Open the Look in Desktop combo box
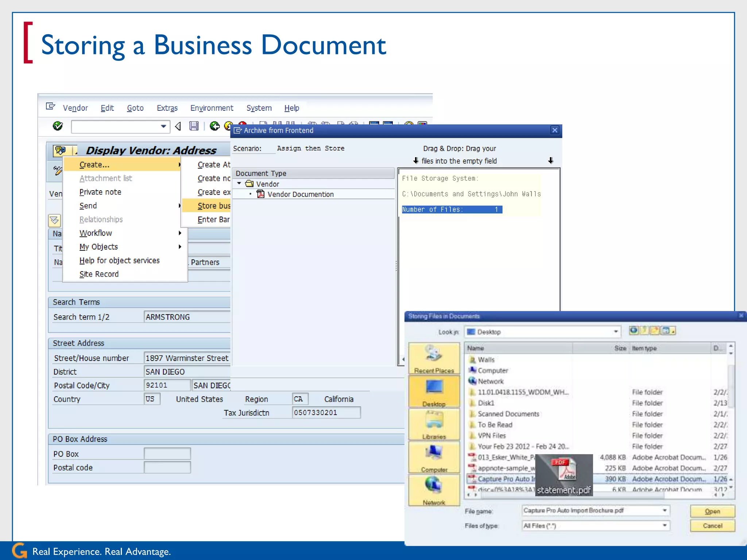The width and height of the screenshot is (747, 560). pos(542,332)
